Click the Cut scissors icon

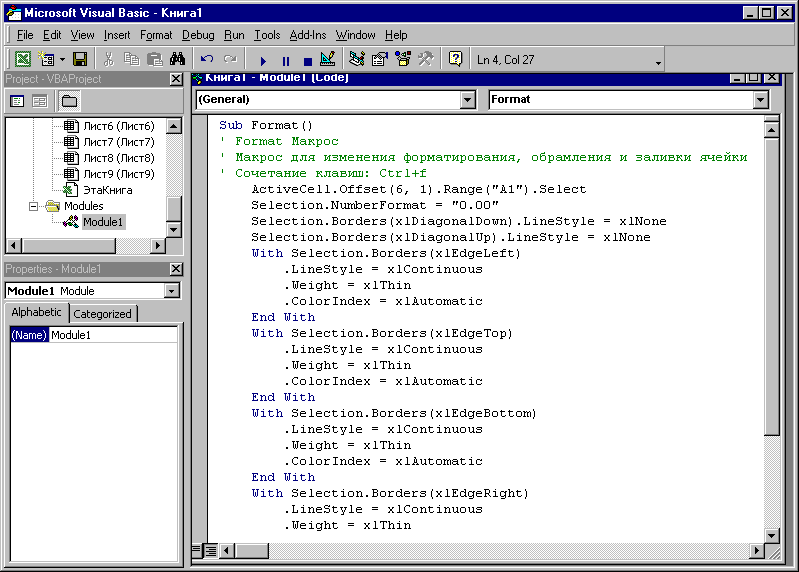[108, 60]
